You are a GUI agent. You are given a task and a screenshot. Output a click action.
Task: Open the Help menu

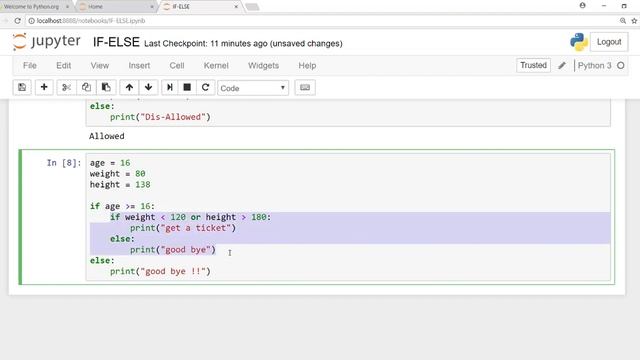(x=307, y=65)
